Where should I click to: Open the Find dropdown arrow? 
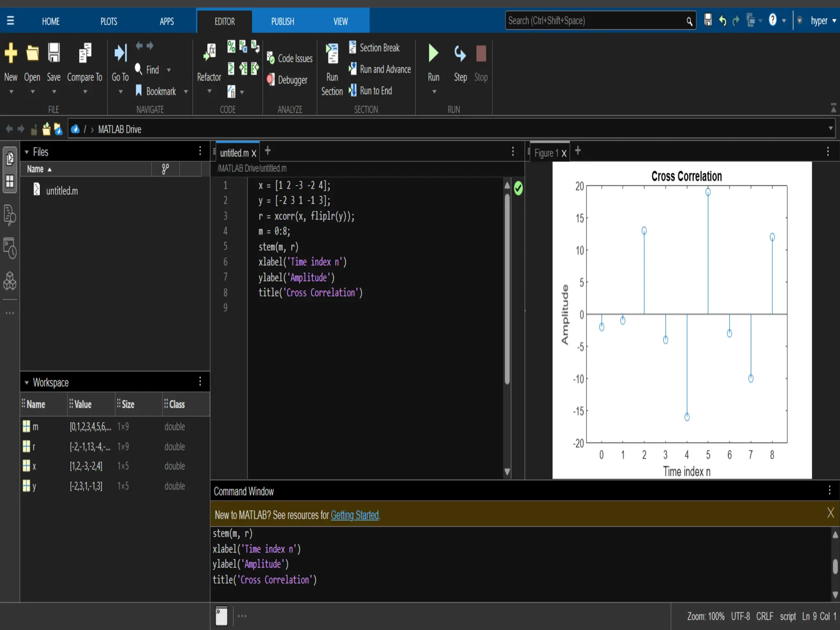(169, 70)
